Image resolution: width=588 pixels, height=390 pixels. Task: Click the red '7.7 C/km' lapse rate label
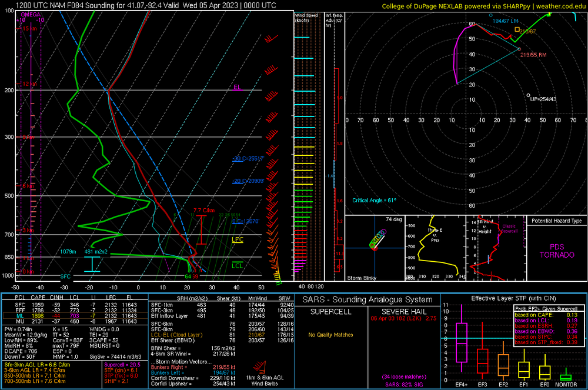pos(204,211)
